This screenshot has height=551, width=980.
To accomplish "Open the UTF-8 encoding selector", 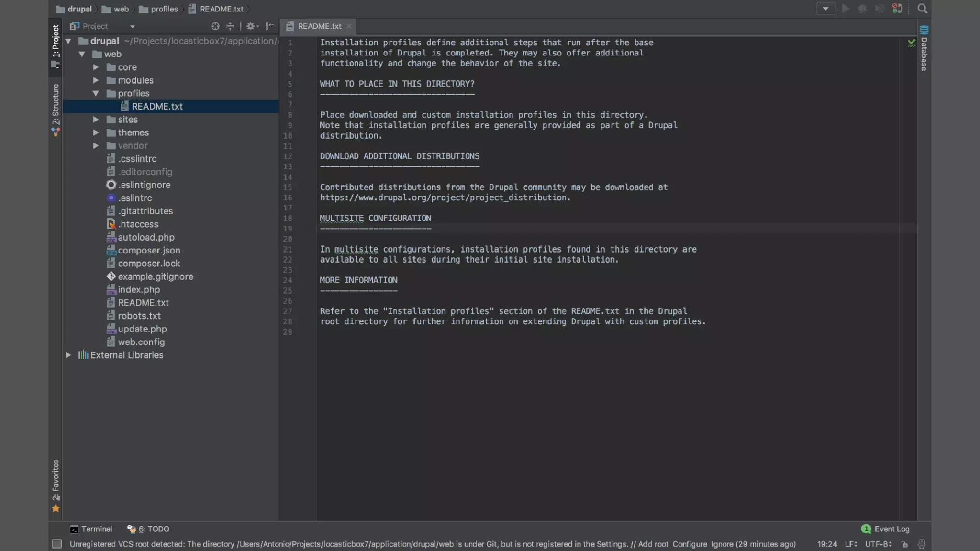I will coord(878,544).
